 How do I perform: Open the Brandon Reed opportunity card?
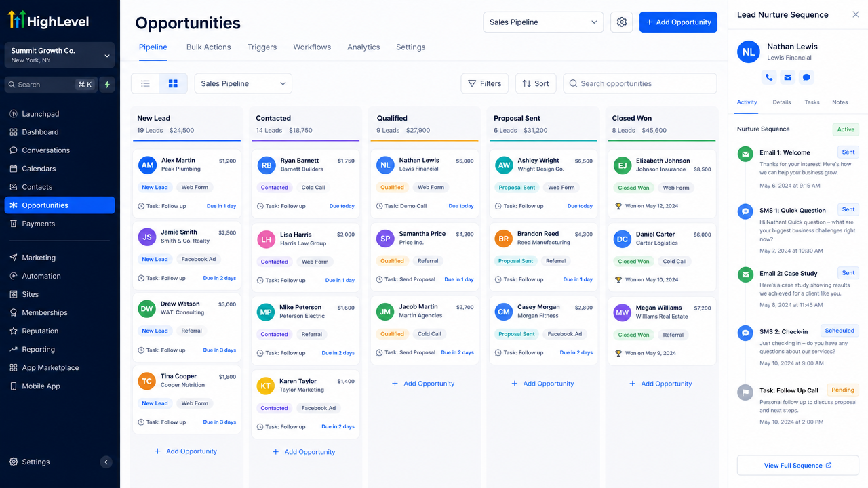[x=543, y=257]
